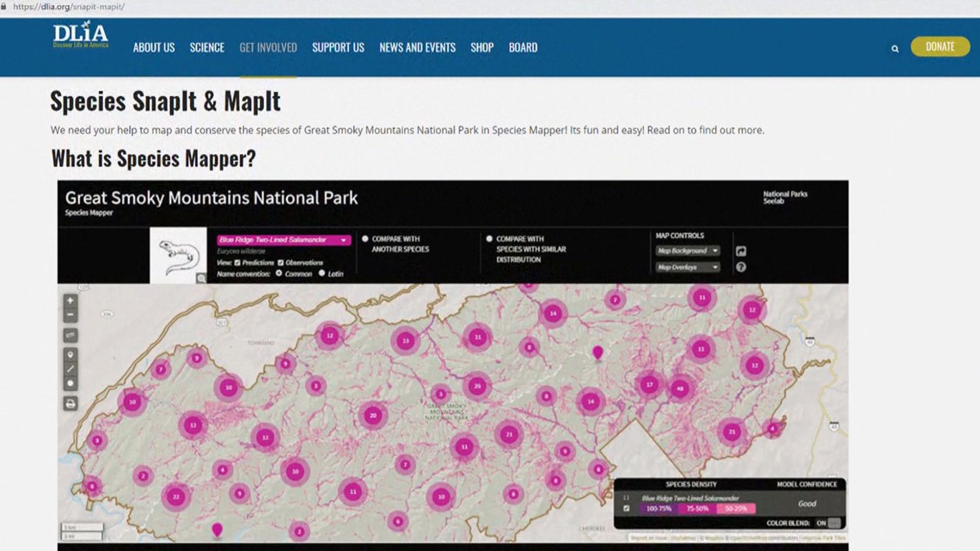Open the Science menu
Screen dimensions: 980x551
pos(207,47)
